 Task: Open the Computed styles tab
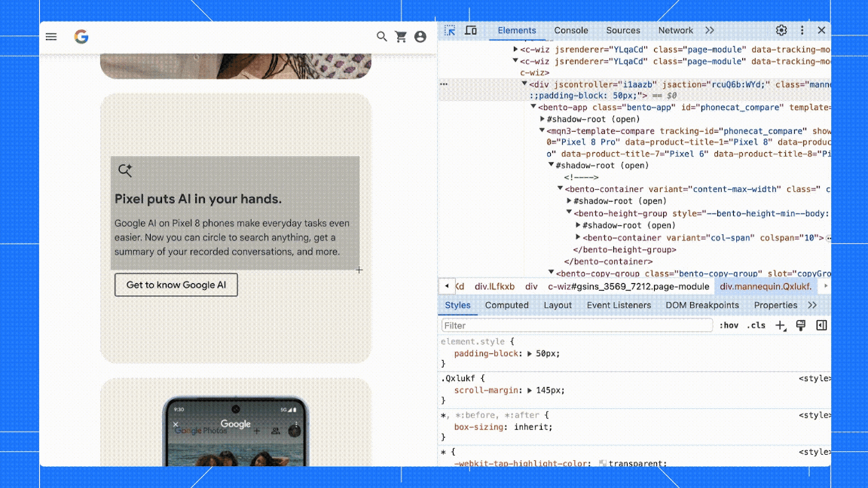coord(506,305)
